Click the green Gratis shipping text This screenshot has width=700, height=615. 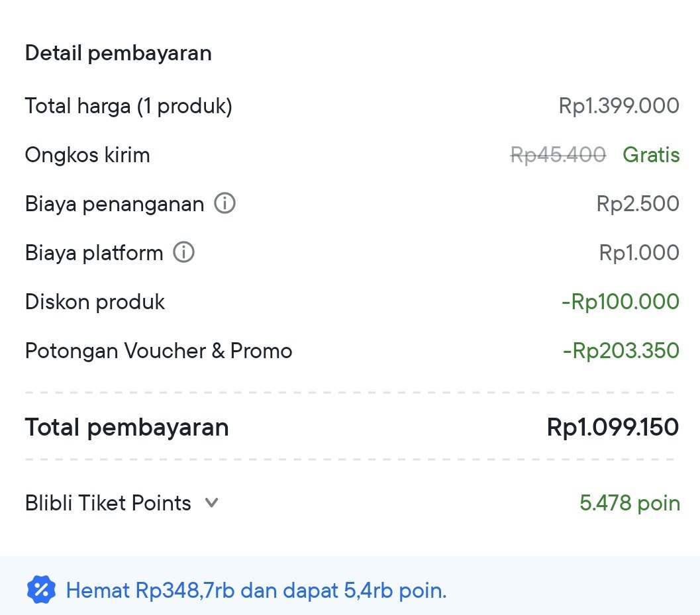[x=652, y=155]
